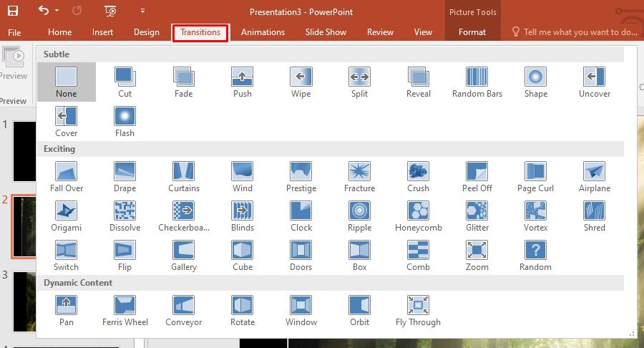
Task: Open the File menu
Action: [14, 32]
